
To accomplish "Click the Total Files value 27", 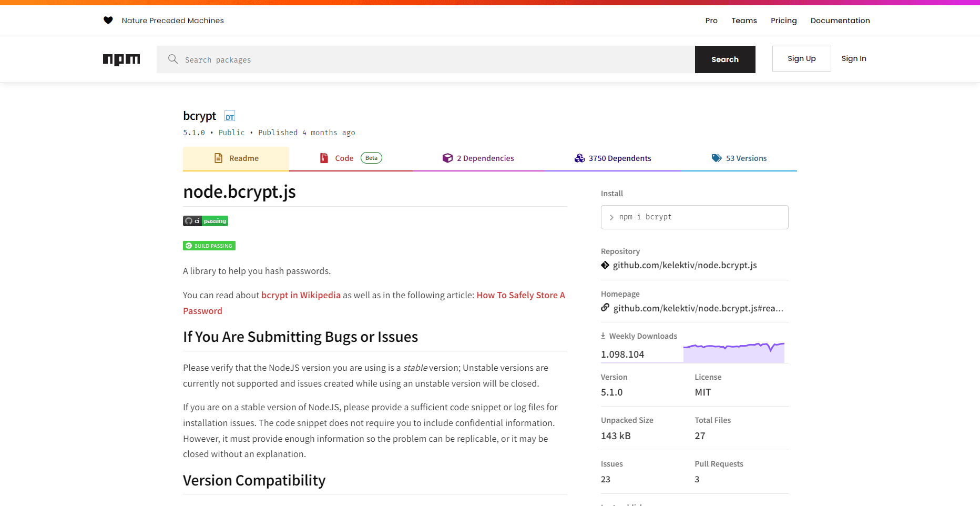I will (700, 436).
